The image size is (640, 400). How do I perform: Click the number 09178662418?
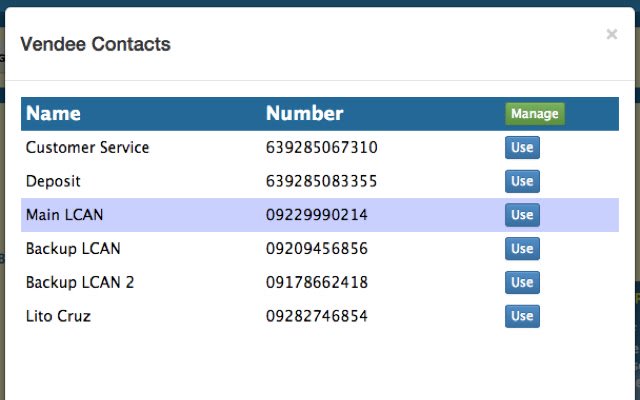tap(317, 282)
